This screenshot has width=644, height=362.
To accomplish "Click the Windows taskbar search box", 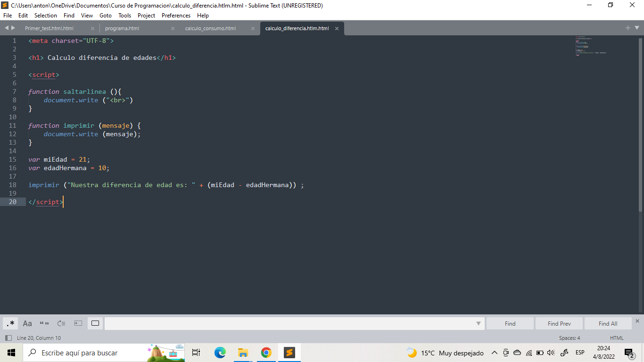I will [104, 353].
